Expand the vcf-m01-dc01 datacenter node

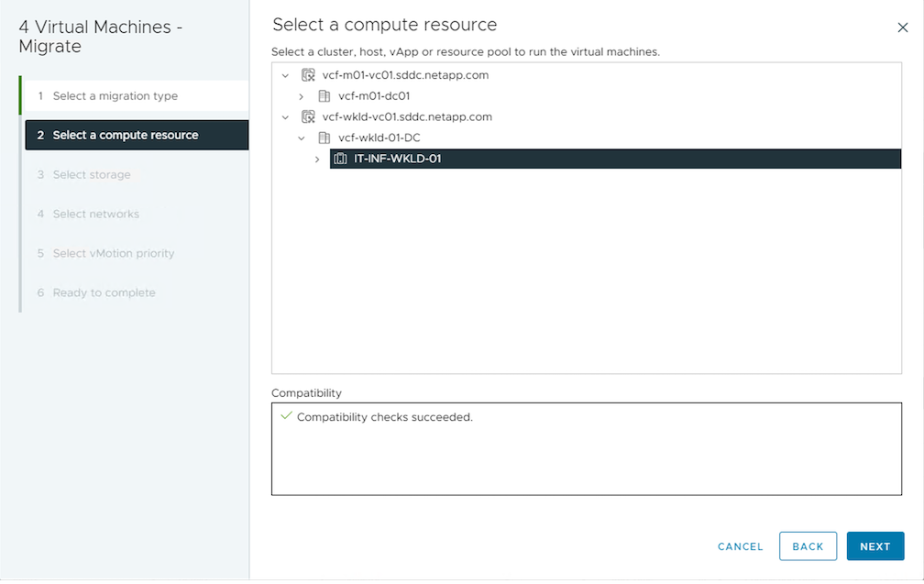(301, 96)
